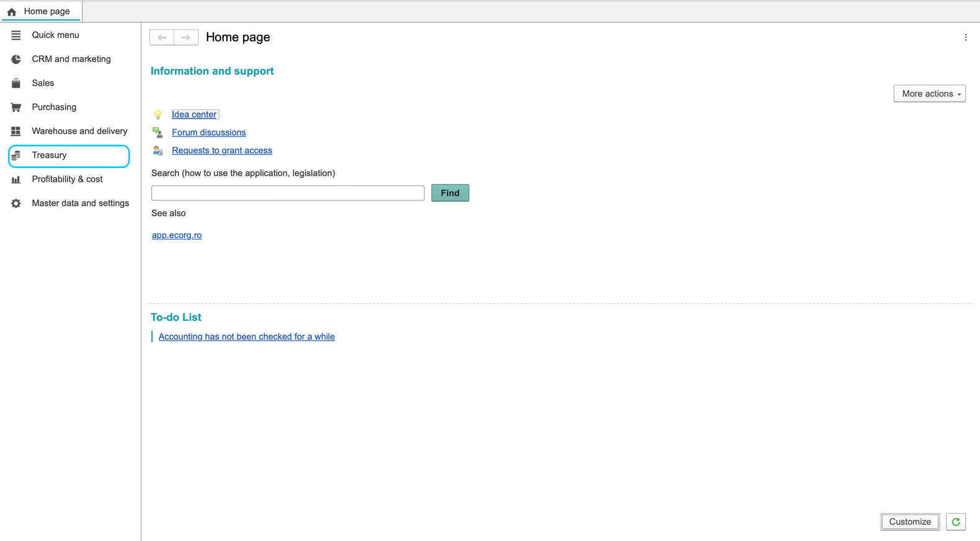Click the Warehouse and delivery grid icon
The height and width of the screenshot is (541, 980).
[16, 132]
